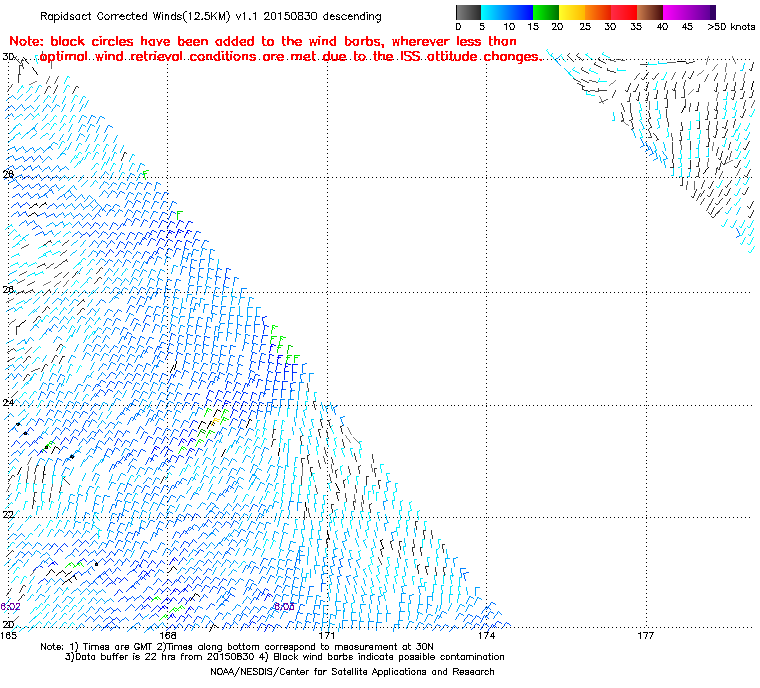This screenshot has width=760, height=688.
Task: Click the legend label 25
Action: tap(585, 27)
